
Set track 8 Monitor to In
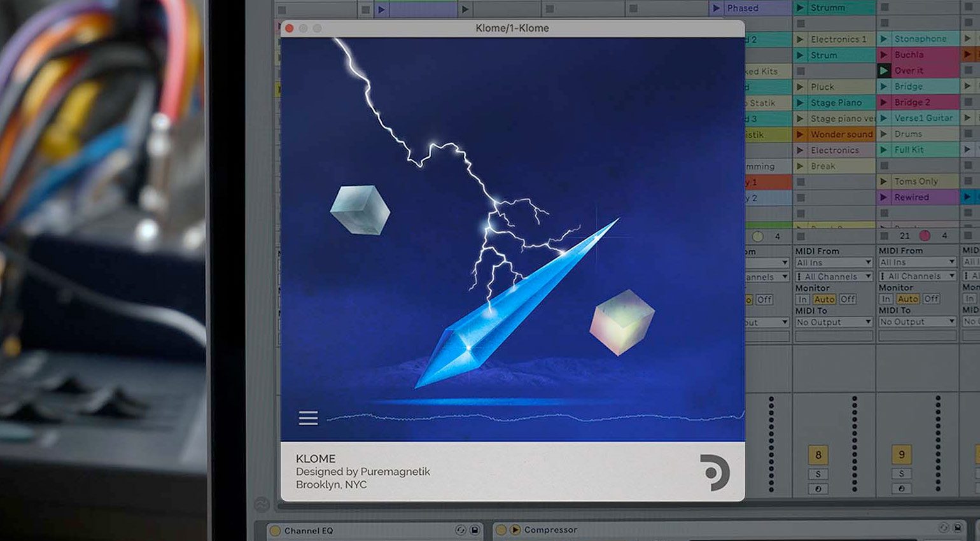pos(802,299)
